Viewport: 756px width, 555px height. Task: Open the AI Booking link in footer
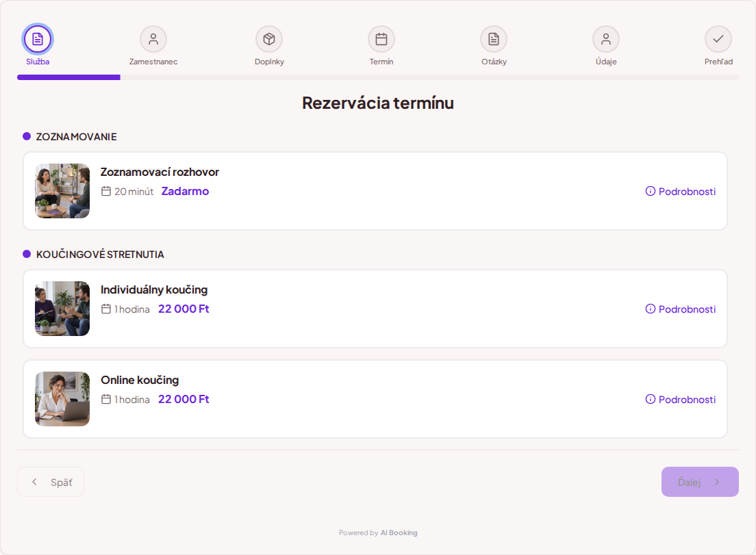399,533
